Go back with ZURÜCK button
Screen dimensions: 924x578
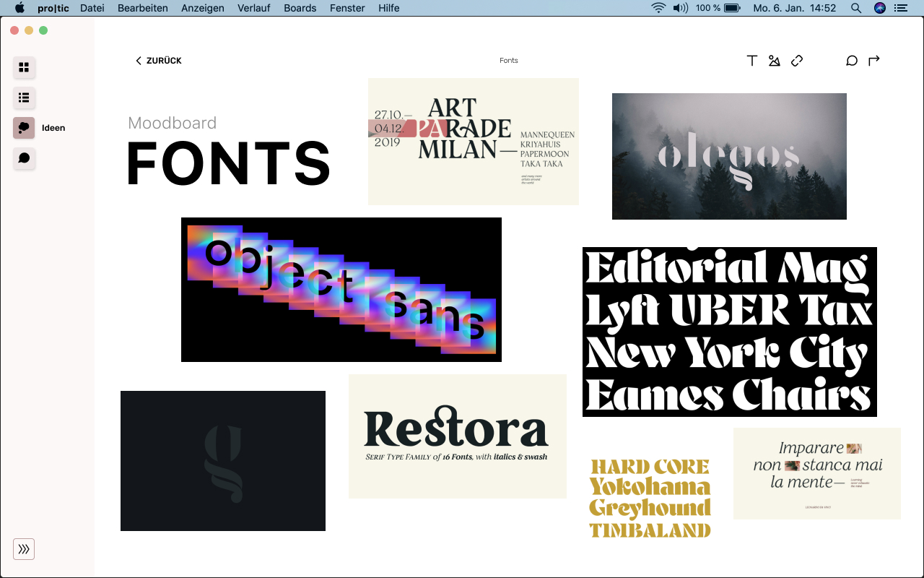pos(158,61)
